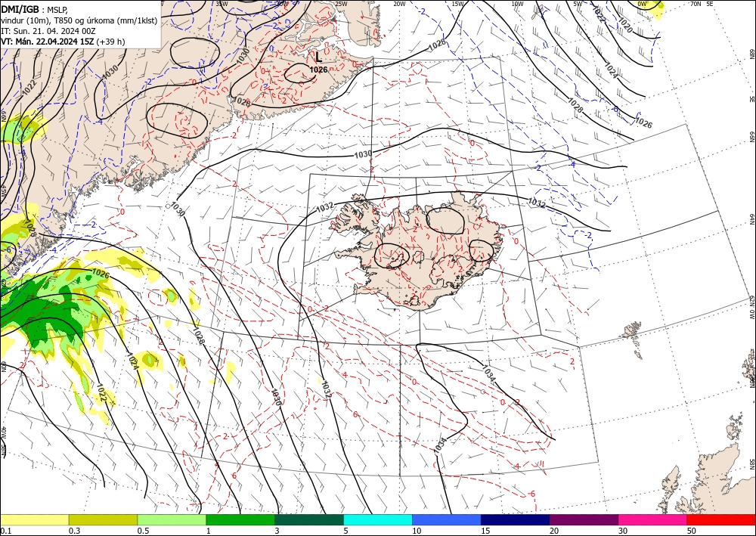
Task: Click the "0.3" legend tick label
Action: pos(74,531)
